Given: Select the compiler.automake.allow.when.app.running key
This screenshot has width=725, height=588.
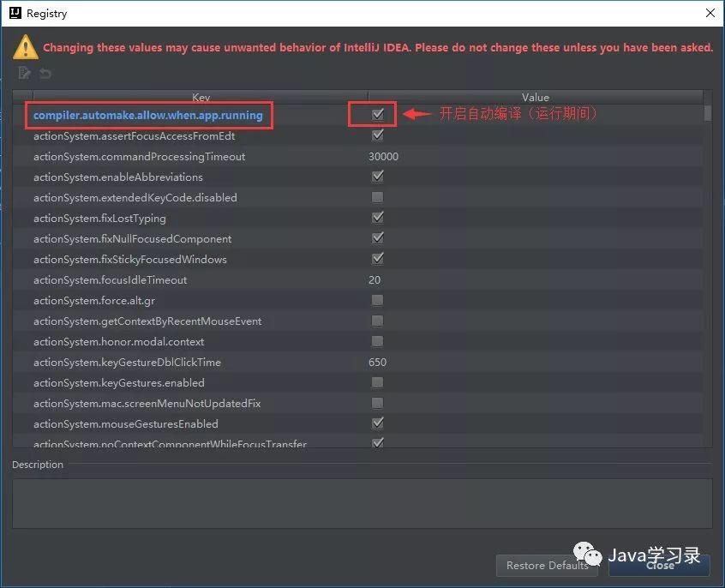Looking at the screenshot, I should (148, 115).
